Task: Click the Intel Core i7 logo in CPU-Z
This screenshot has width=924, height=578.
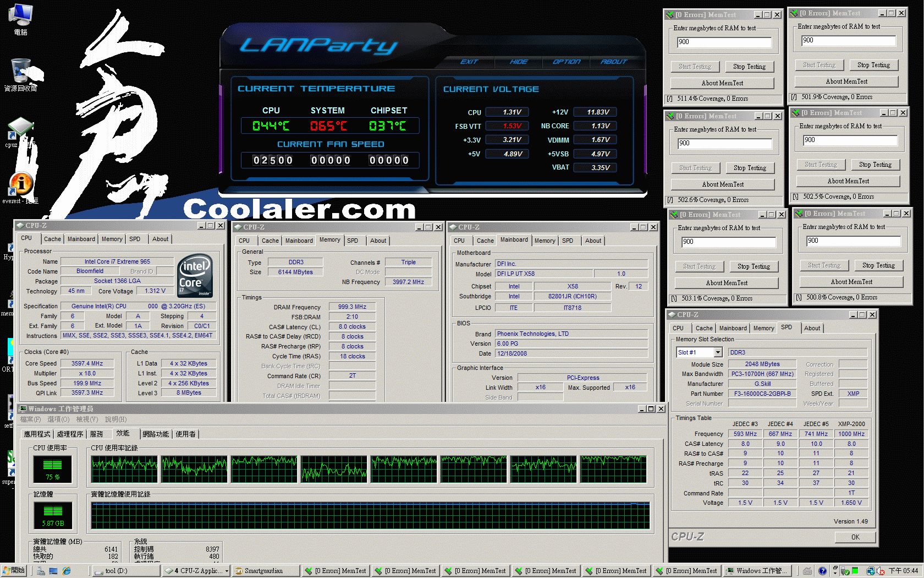Action: [x=195, y=275]
